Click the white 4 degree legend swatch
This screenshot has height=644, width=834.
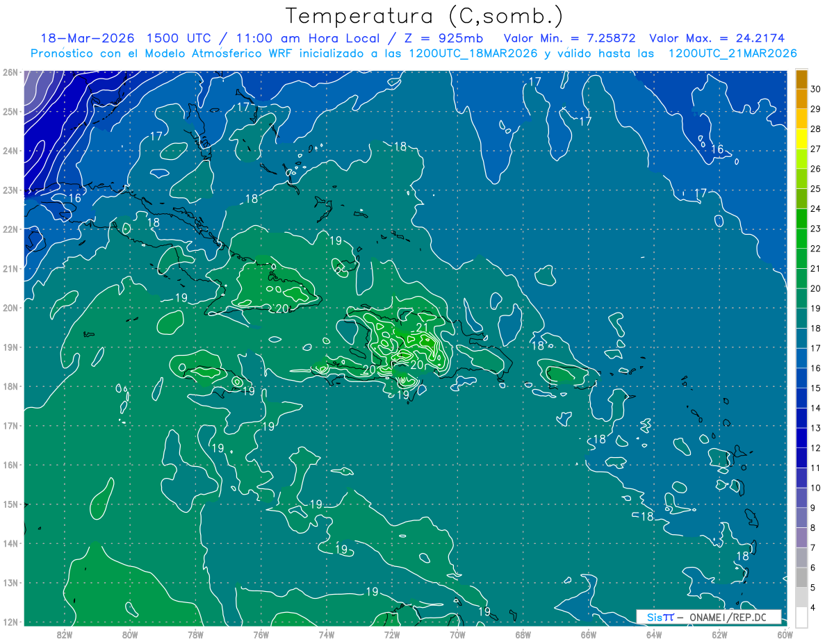pyautogui.click(x=801, y=617)
